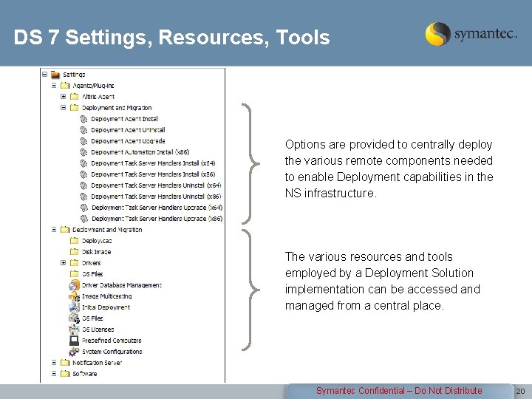Open Task Server Handlers Install (x86) icon
The image size is (532, 399).
click(83, 174)
